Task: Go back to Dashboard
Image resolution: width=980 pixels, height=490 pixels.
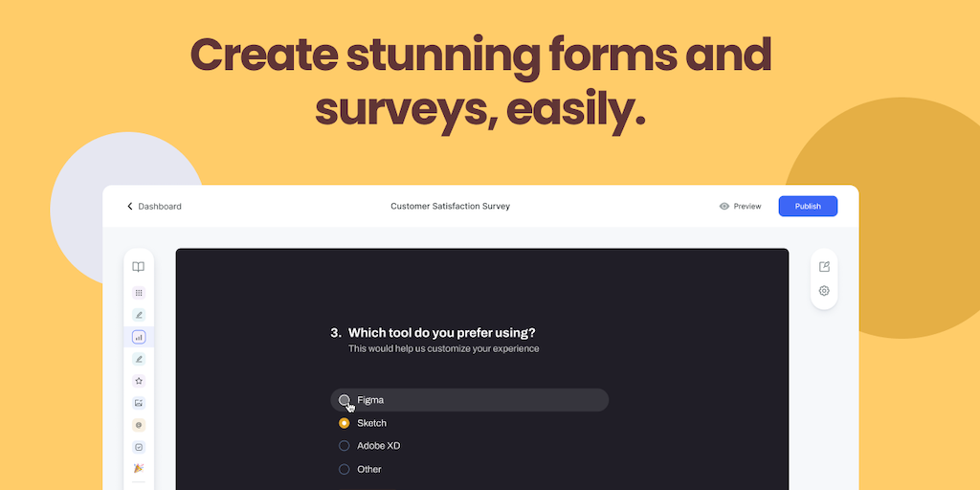Action: coord(154,207)
